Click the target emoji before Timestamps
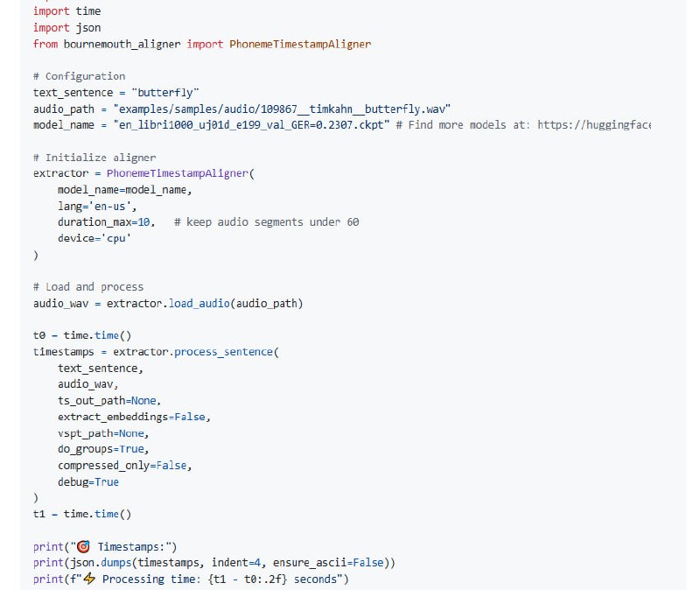This screenshot has height=590, width=700. pyautogui.click(x=84, y=546)
